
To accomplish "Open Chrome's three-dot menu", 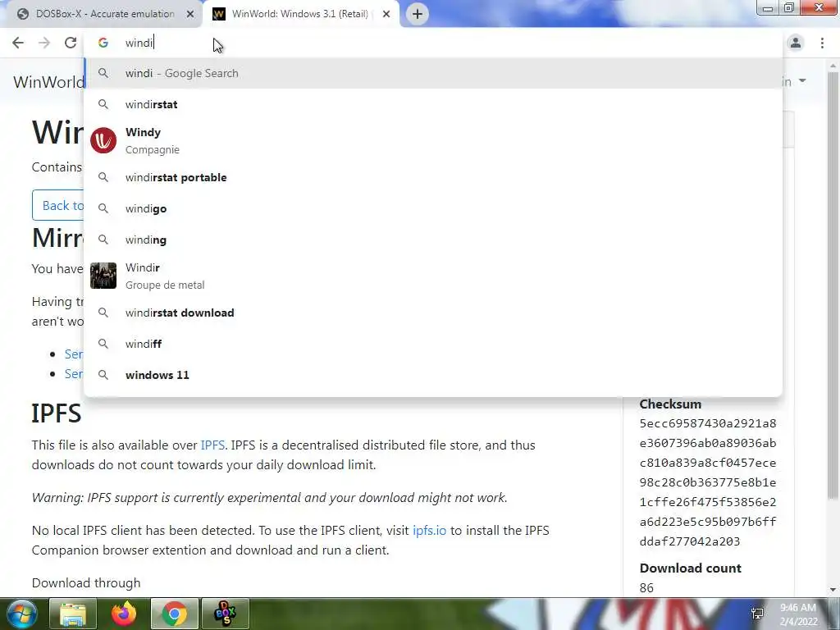I will [822, 43].
